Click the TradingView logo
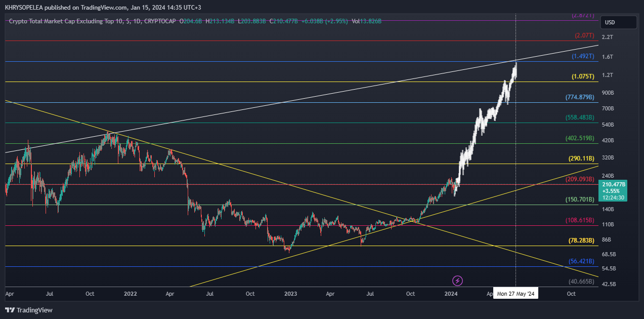Viewport: 644px width, 319px height. tap(29, 310)
